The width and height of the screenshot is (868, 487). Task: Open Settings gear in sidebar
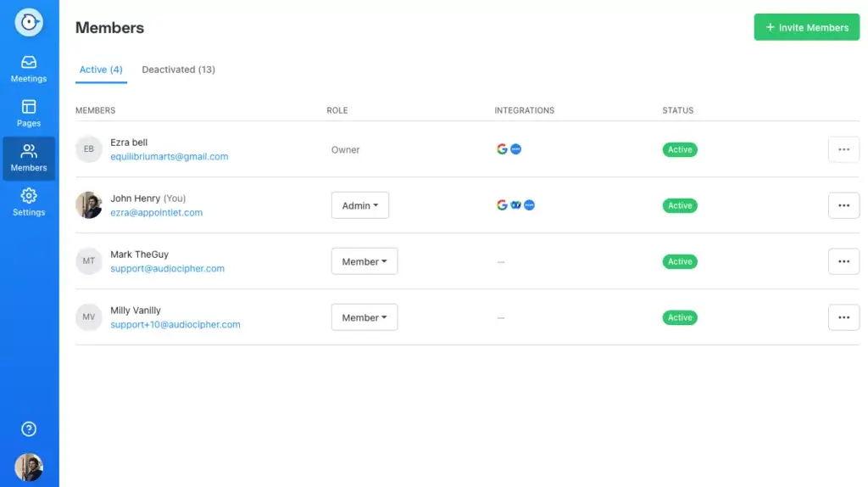click(29, 203)
